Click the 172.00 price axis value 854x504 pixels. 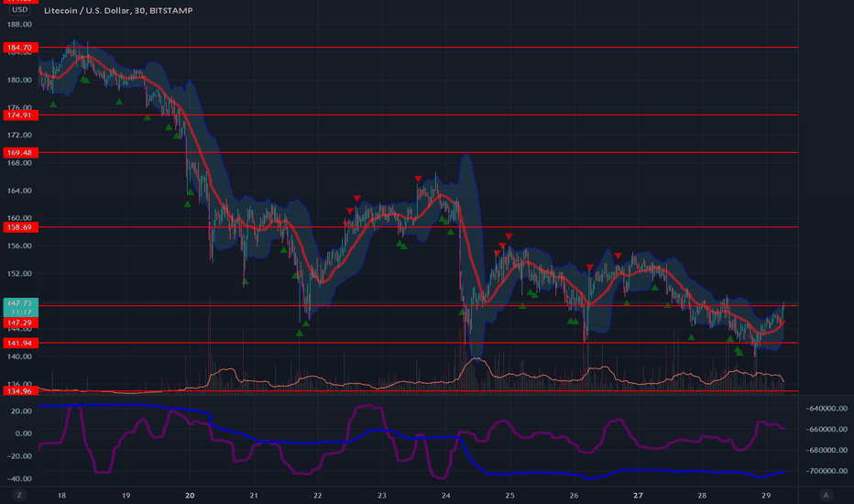[19, 135]
